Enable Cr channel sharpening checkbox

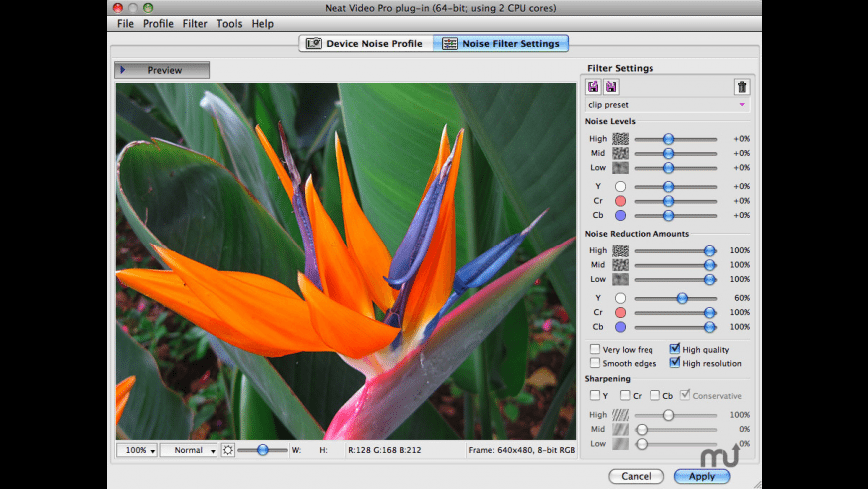click(x=625, y=395)
